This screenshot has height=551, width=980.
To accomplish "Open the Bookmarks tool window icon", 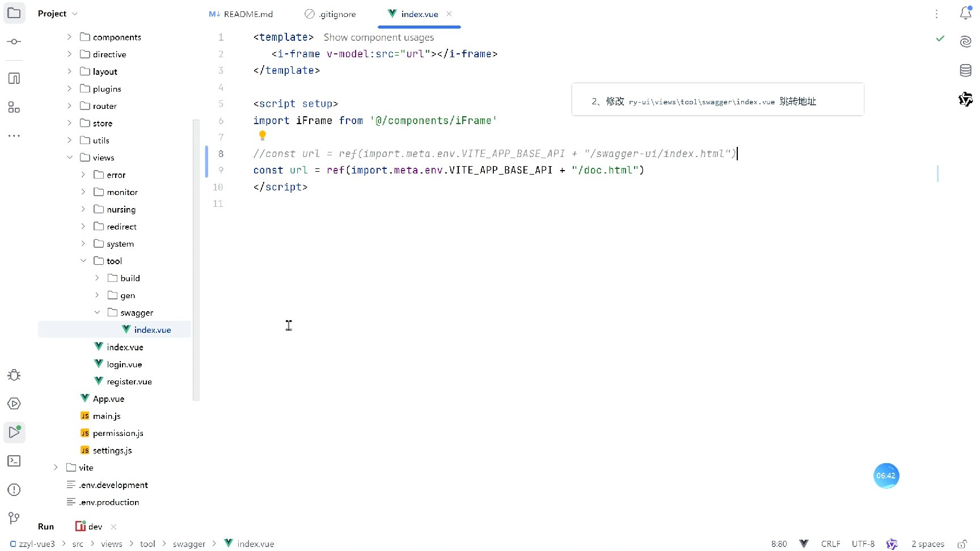I will 14,78.
